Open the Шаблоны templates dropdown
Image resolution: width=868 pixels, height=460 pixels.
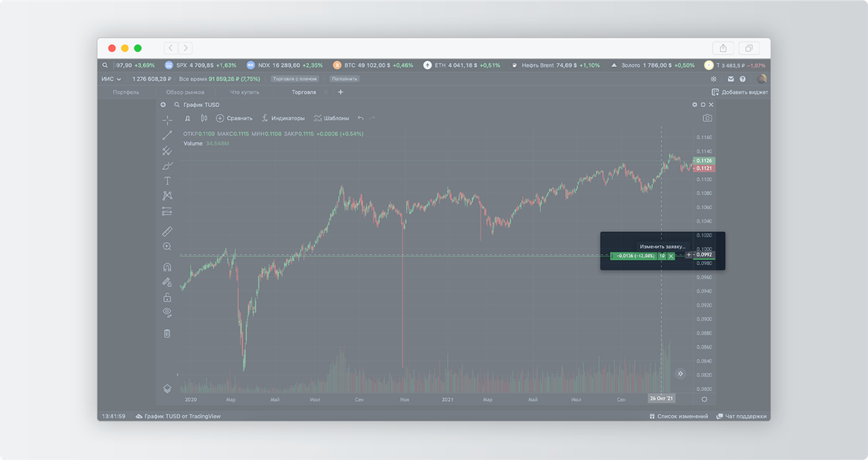[x=331, y=118]
